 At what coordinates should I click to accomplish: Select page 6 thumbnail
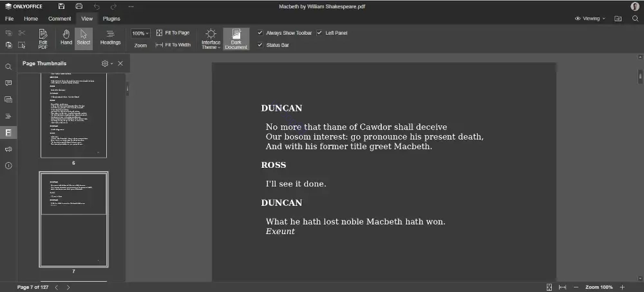pos(73,115)
